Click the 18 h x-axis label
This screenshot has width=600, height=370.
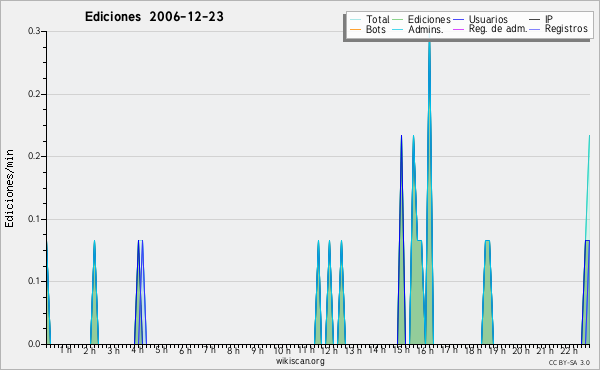coord(473,350)
